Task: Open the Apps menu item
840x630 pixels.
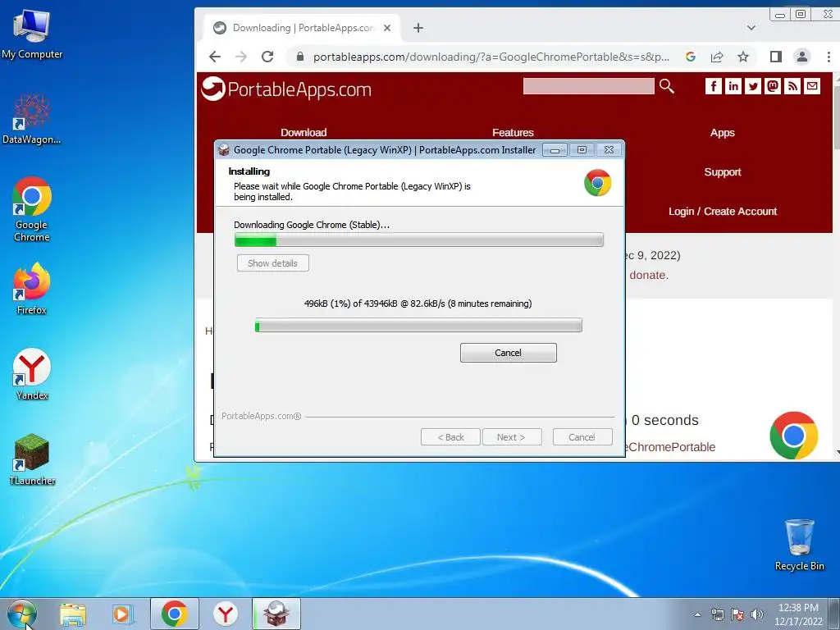Action: (x=722, y=132)
